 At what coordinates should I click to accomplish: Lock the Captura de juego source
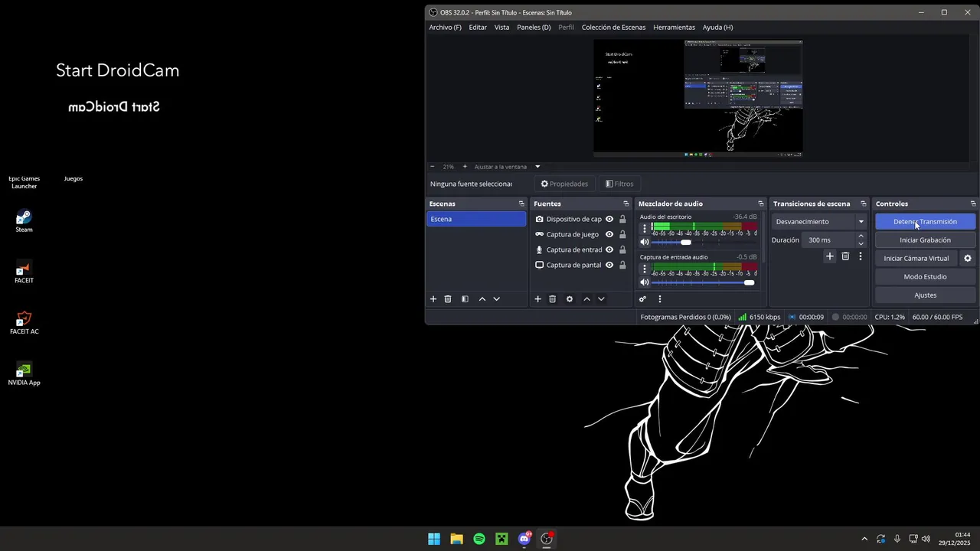pyautogui.click(x=622, y=234)
